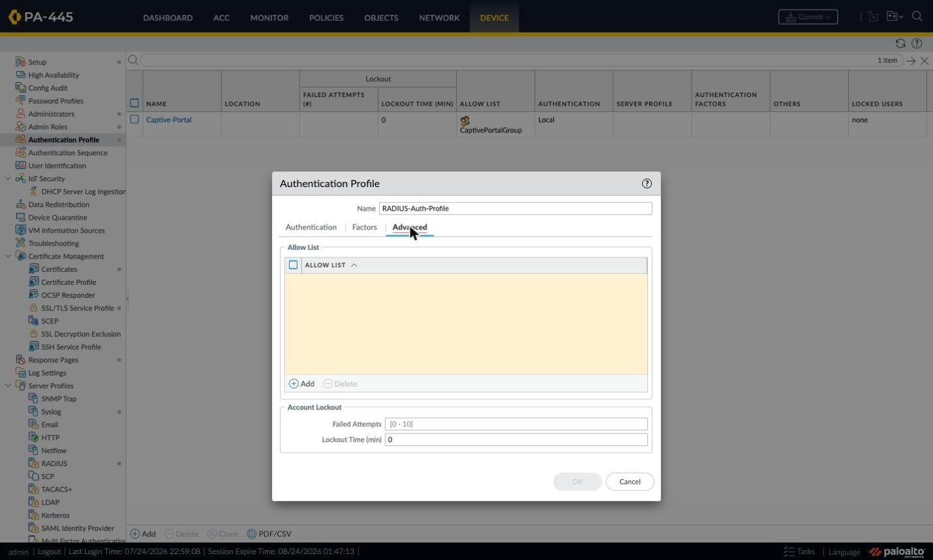The image size is (933, 560).
Task: Sort by the ALLOW LIST column arrow
Action: (x=354, y=265)
